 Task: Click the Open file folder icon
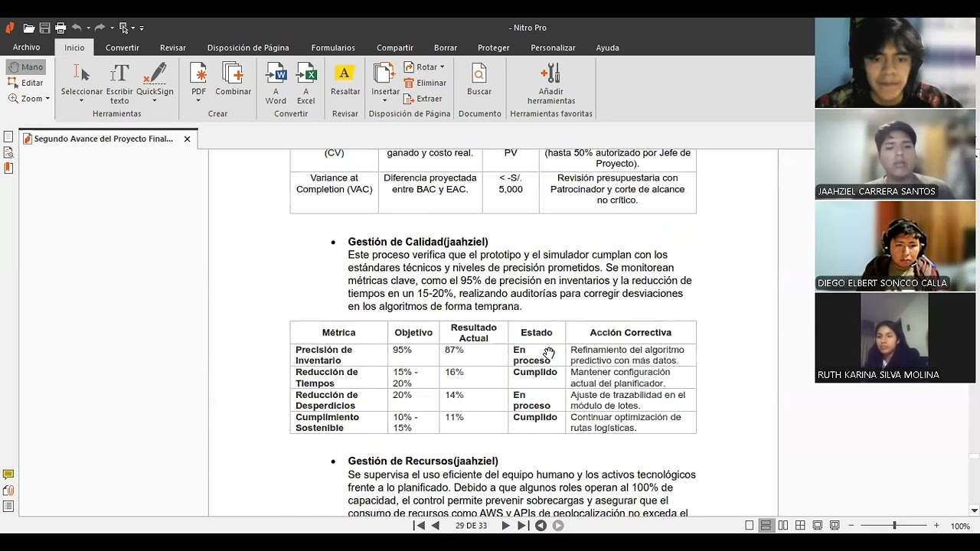(x=28, y=28)
